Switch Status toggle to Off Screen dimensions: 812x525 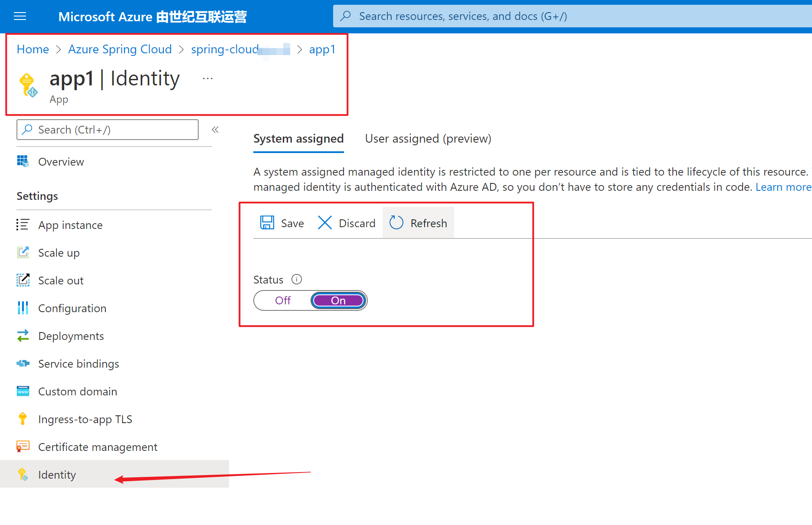283,300
